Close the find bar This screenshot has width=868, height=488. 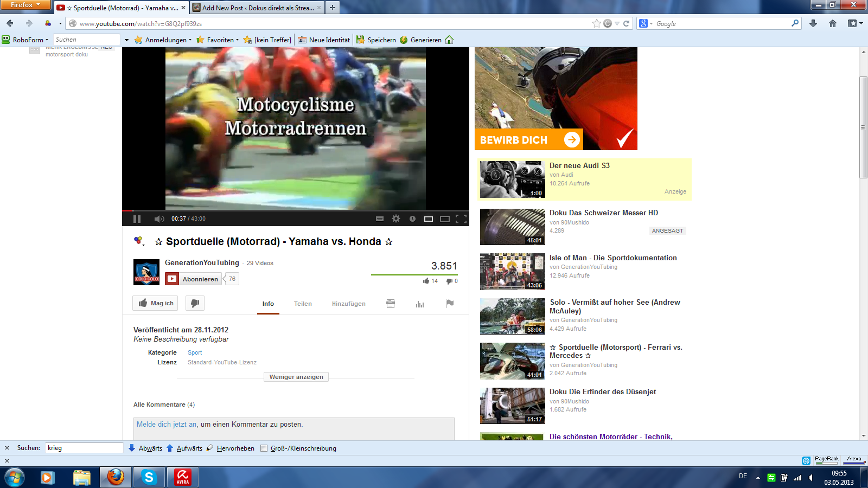point(7,448)
